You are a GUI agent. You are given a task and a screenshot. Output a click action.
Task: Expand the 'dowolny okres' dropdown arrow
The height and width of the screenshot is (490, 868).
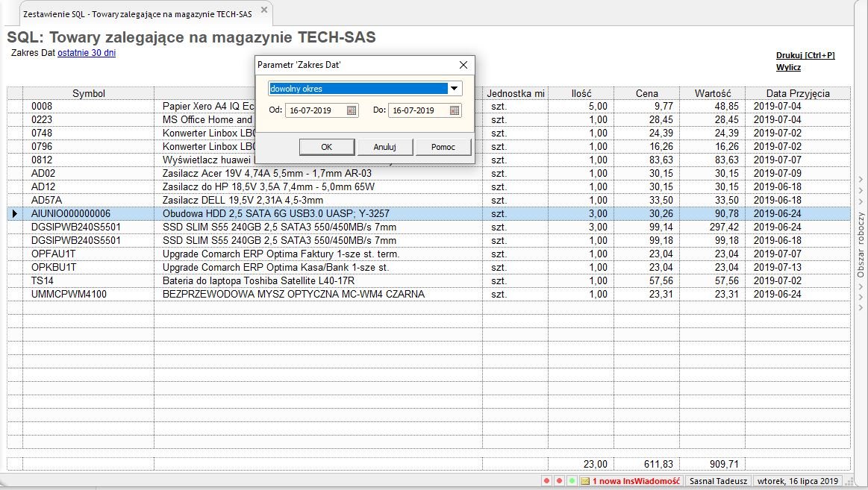453,89
